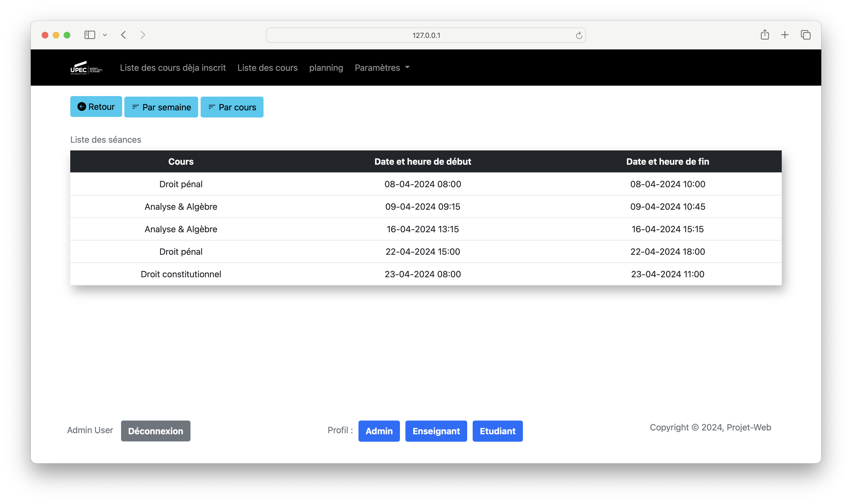Open Liste des cours dèja inscrit

click(172, 68)
